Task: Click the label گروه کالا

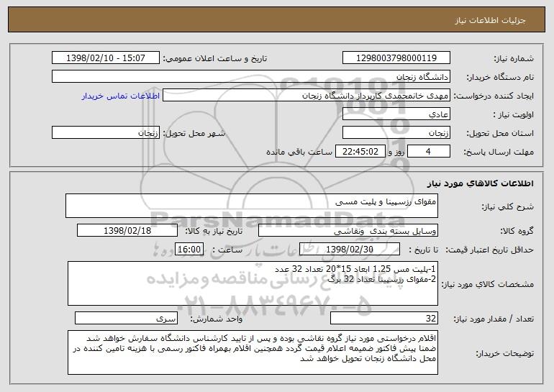Action: click(x=517, y=232)
